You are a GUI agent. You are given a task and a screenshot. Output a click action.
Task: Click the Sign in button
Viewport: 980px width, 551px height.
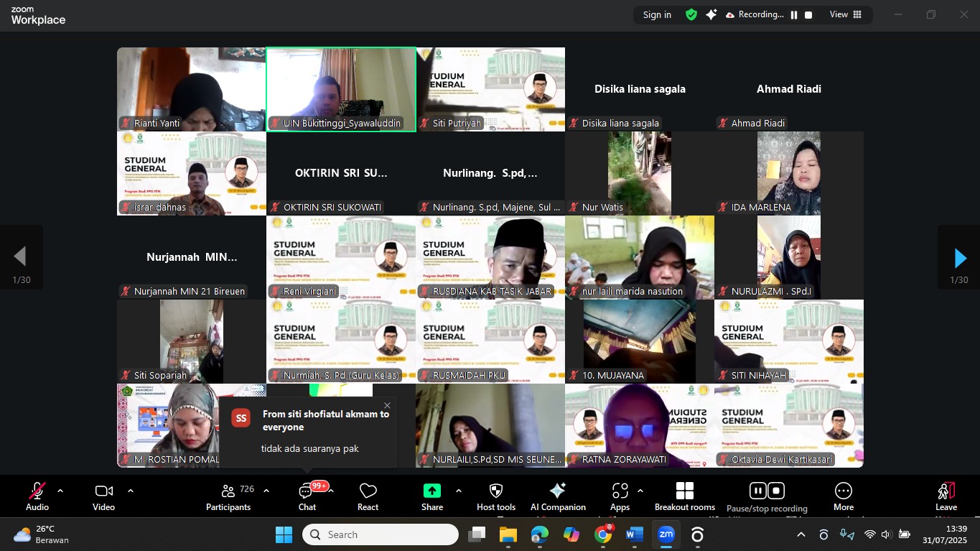tap(657, 14)
